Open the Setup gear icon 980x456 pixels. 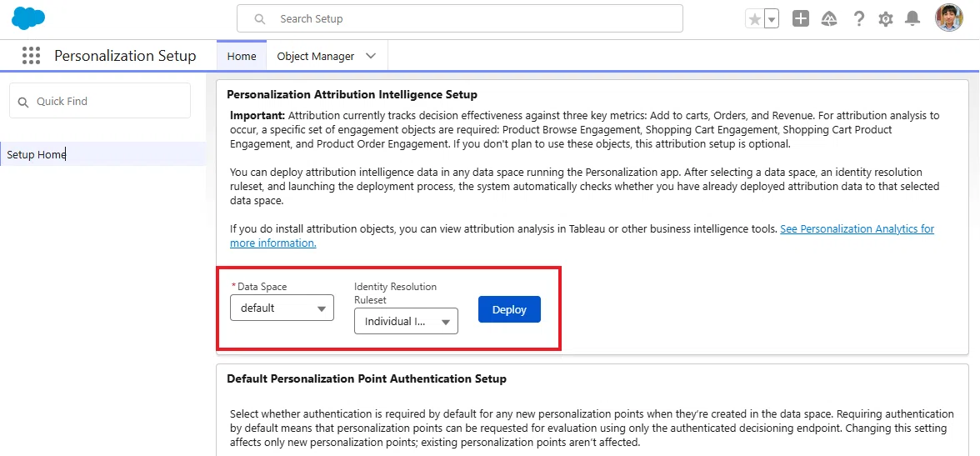(886, 19)
